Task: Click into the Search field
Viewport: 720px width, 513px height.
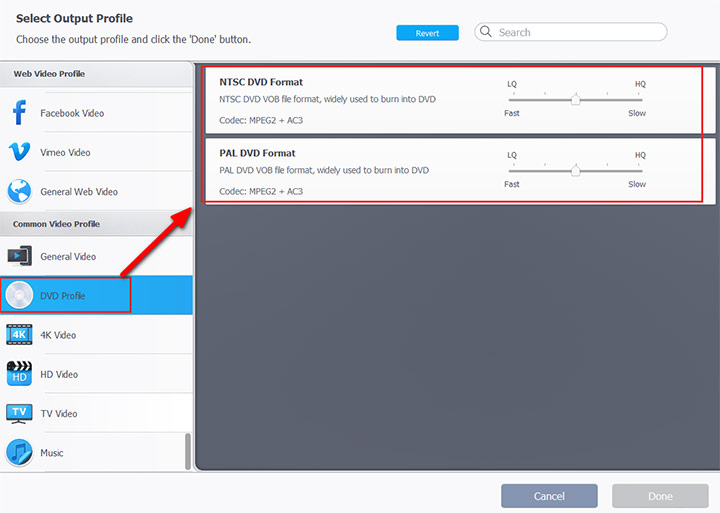Action: click(x=571, y=32)
